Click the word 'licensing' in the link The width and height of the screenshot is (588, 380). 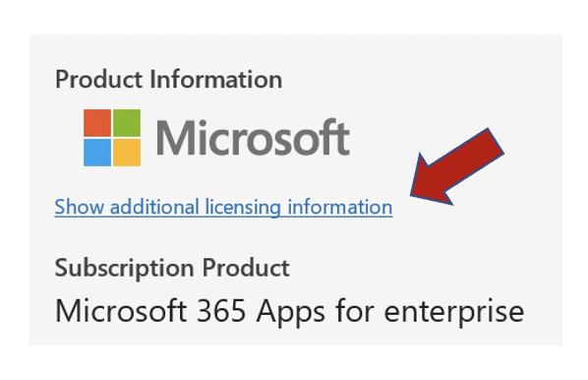[x=243, y=208]
